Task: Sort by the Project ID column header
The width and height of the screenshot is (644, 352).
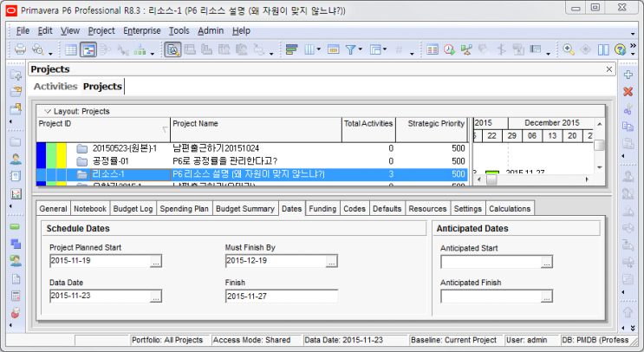Action: point(103,129)
